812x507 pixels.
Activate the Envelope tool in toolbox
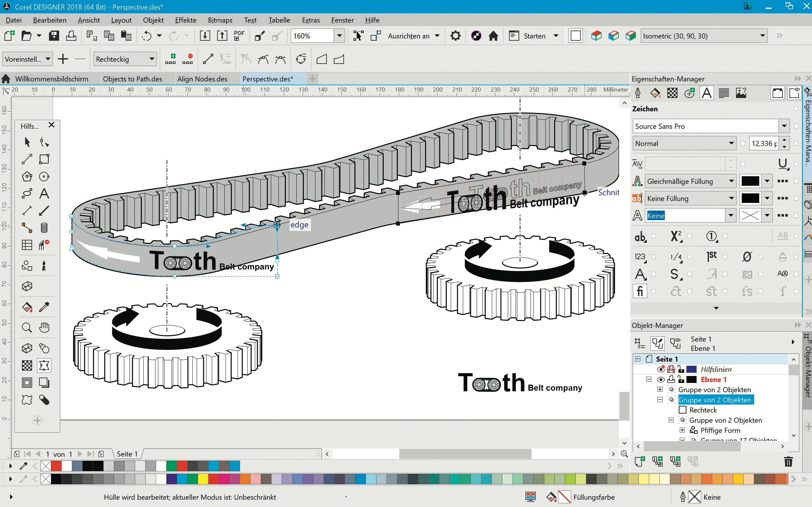(x=44, y=365)
